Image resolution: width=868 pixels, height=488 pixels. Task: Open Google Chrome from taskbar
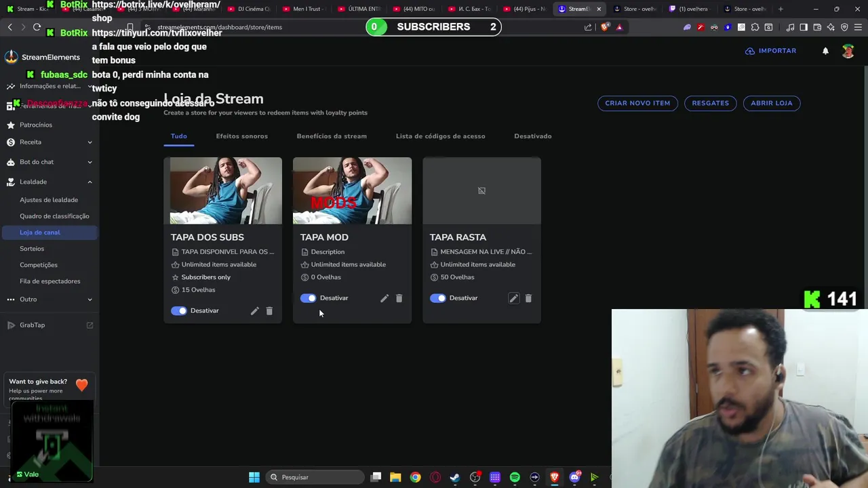point(415,477)
